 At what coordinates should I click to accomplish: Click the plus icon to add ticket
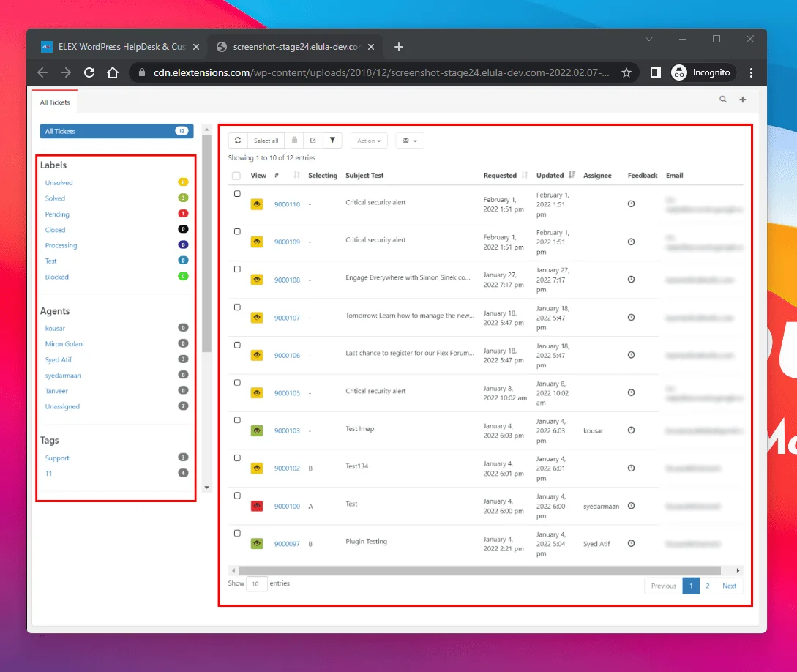point(742,100)
